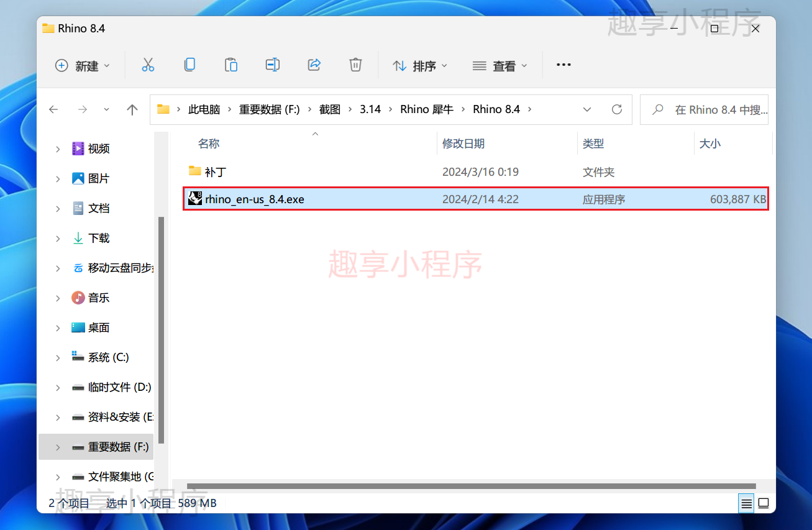This screenshot has height=530, width=812.
Task: Click the horizontal scrollbar in file list
Action: 471,486
